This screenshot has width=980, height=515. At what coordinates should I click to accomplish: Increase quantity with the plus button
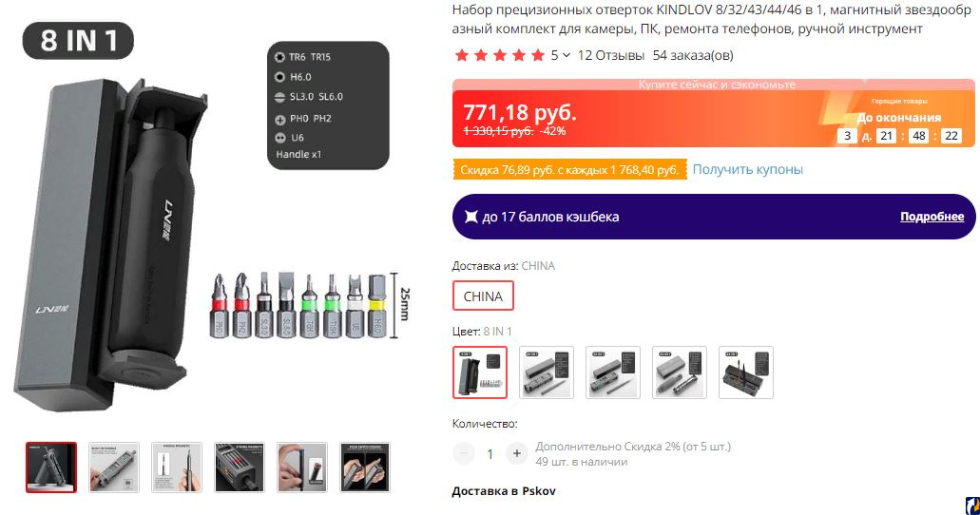pos(516,453)
